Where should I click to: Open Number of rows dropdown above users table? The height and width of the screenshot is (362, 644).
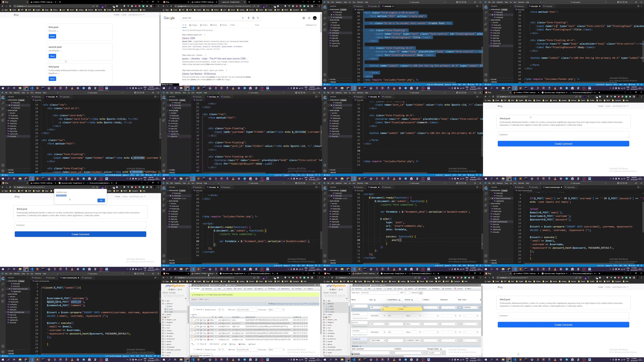click(x=221, y=310)
